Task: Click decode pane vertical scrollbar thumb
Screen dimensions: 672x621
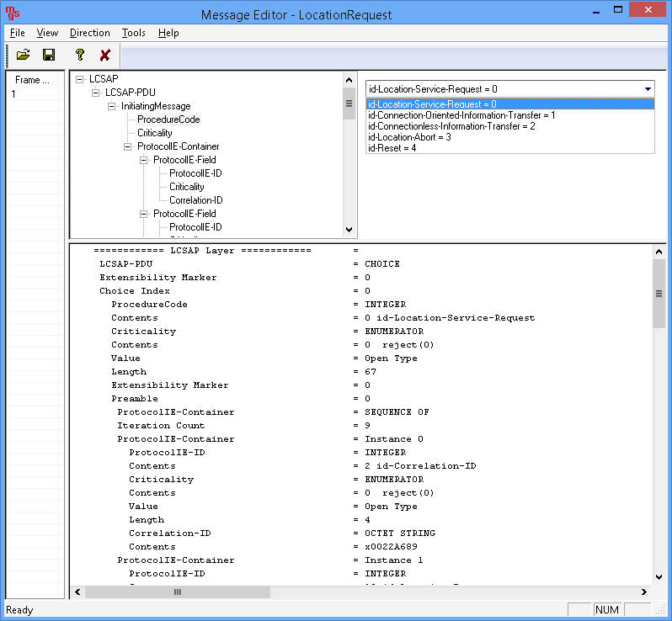Action: click(659, 294)
